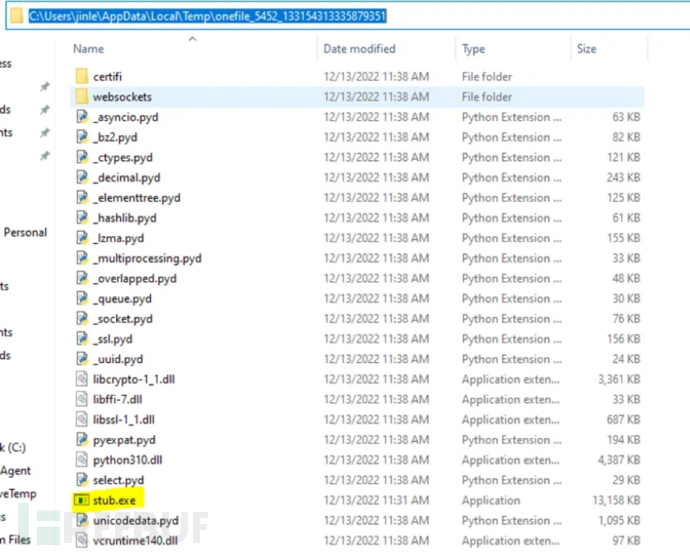Click the websockets folder icon
This screenshot has height=552, width=690.
(82, 97)
